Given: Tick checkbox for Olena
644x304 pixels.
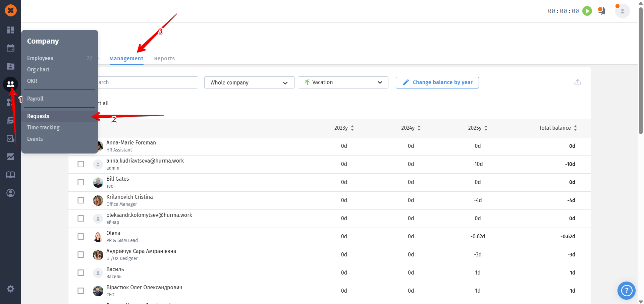Looking at the screenshot, I should 81,237.
